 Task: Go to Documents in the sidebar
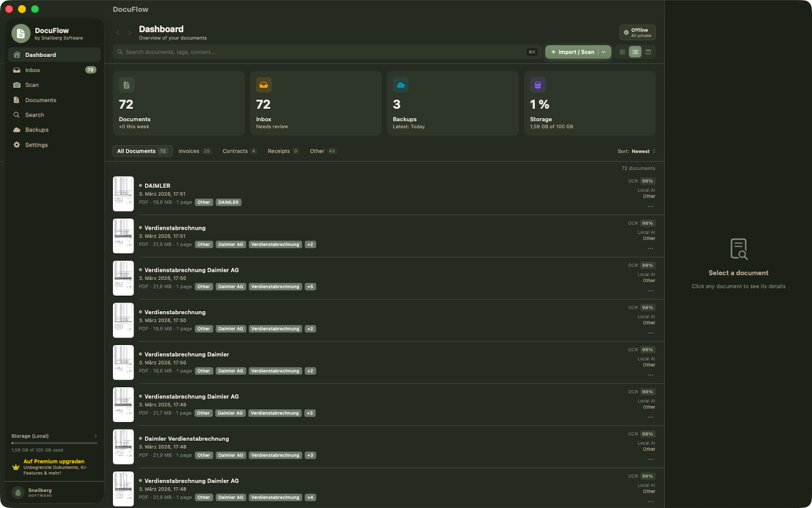[54, 100]
